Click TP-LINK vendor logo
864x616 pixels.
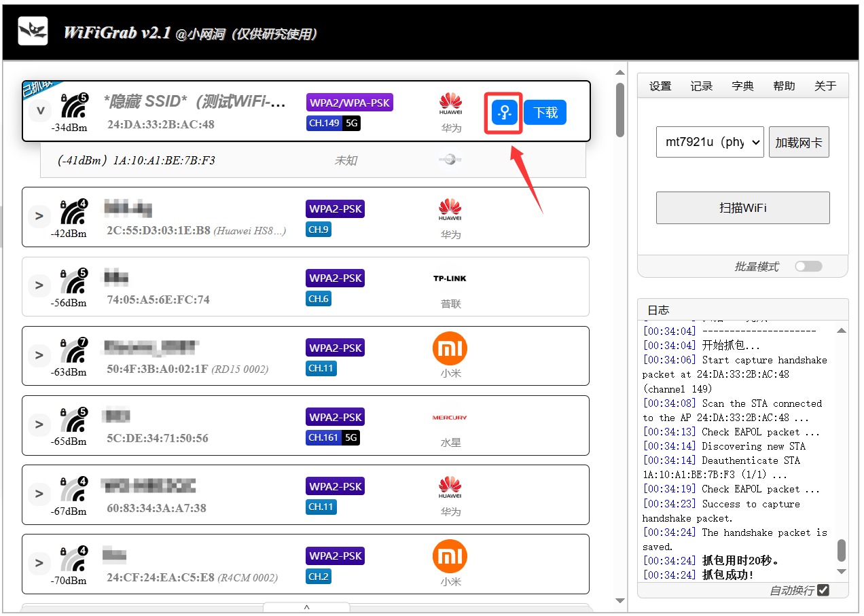tap(450, 278)
